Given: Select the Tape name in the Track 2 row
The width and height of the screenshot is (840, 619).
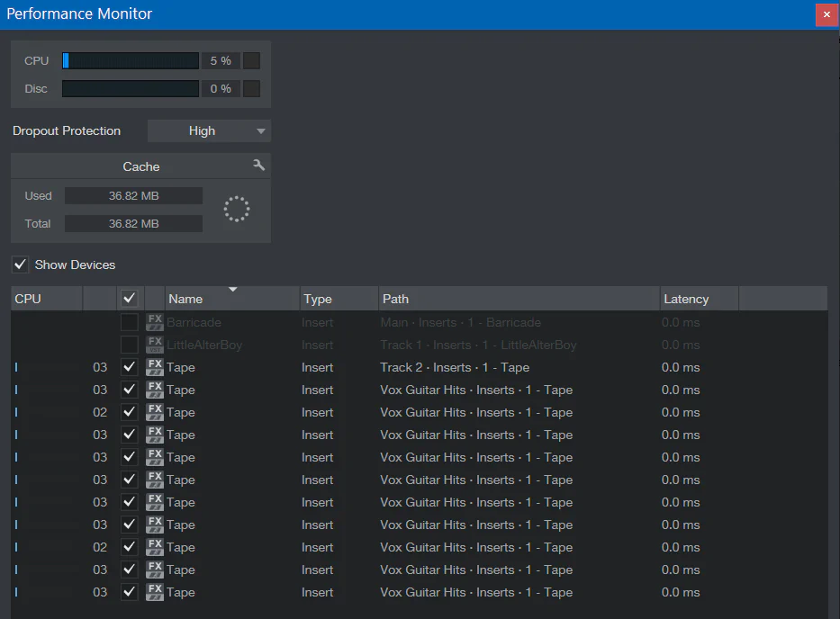Looking at the screenshot, I should [181, 368].
